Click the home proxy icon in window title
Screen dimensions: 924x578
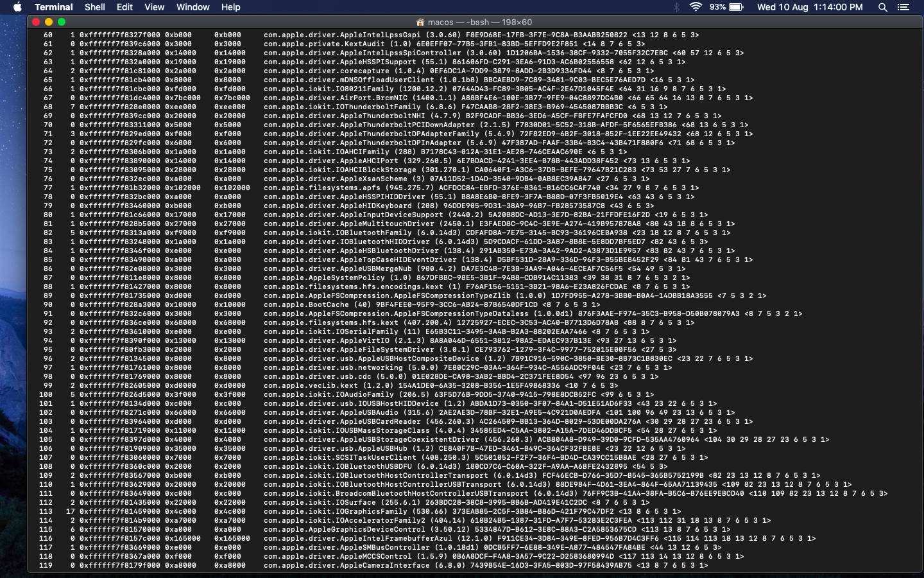pyautogui.click(x=420, y=22)
